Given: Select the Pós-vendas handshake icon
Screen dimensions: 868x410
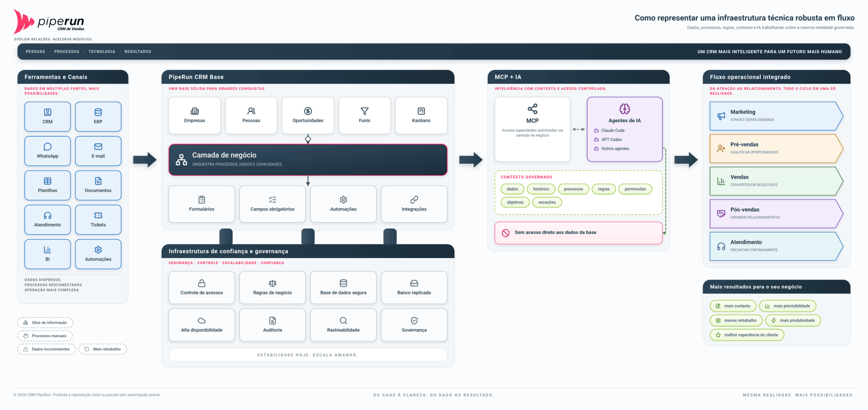Looking at the screenshot, I should coord(721,214).
